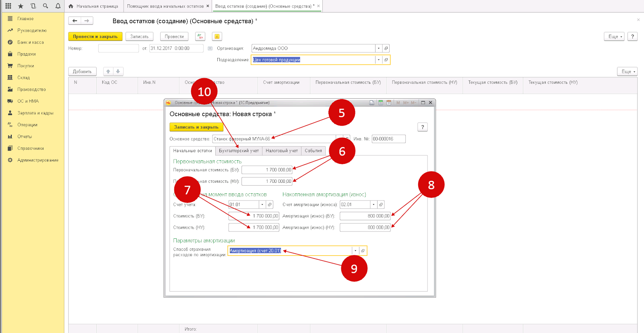Open the Счет учета dropdown list
This screenshot has width=644, height=333.
click(x=262, y=205)
